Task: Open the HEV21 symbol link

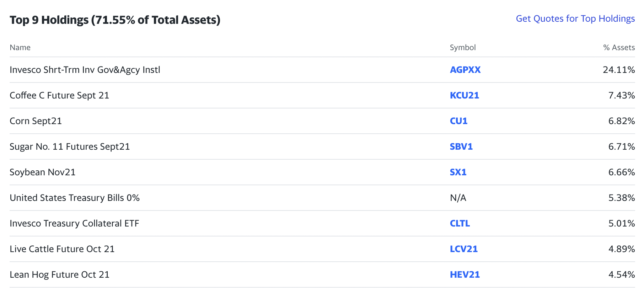Action: [x=465, y=275]
